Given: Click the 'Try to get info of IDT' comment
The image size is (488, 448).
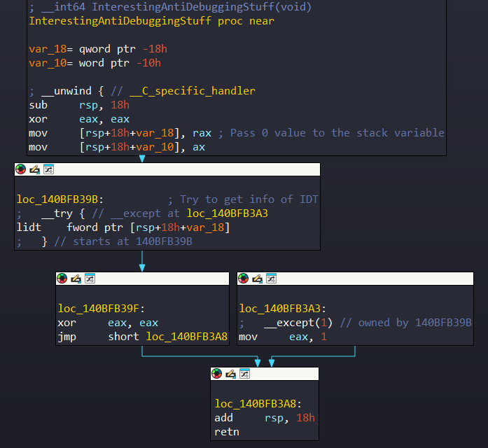Looking at the screenshot, I should tap(243, 199).
